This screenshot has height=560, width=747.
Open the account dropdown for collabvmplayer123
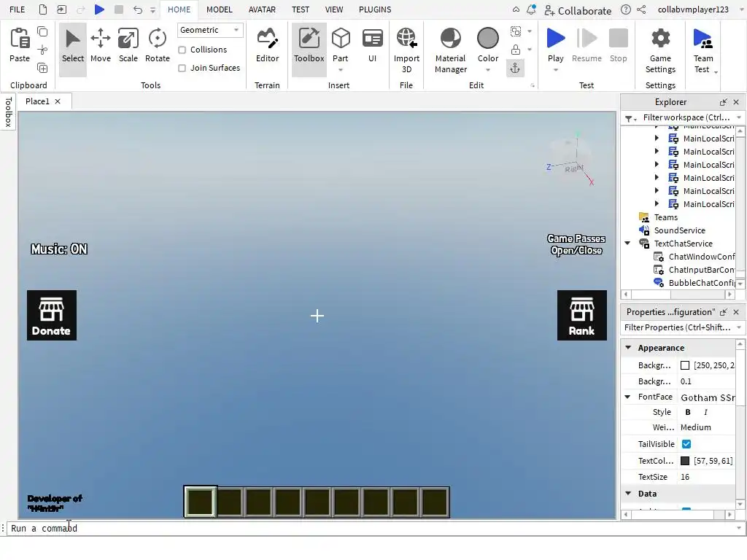742,9
